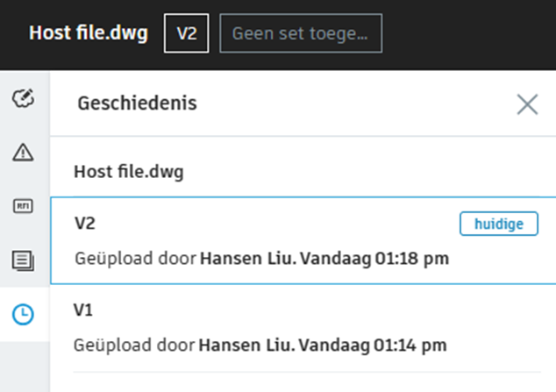Click the 'Vandaag 01:18 pm' timestamp
This screenshot has width=556, height=392.
click(367, 258)
